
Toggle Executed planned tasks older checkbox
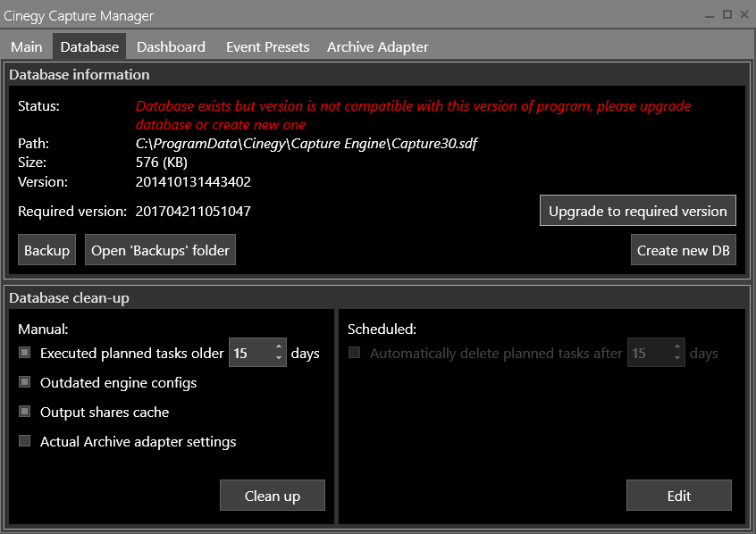pyautogui.click(x=25, y=353)
